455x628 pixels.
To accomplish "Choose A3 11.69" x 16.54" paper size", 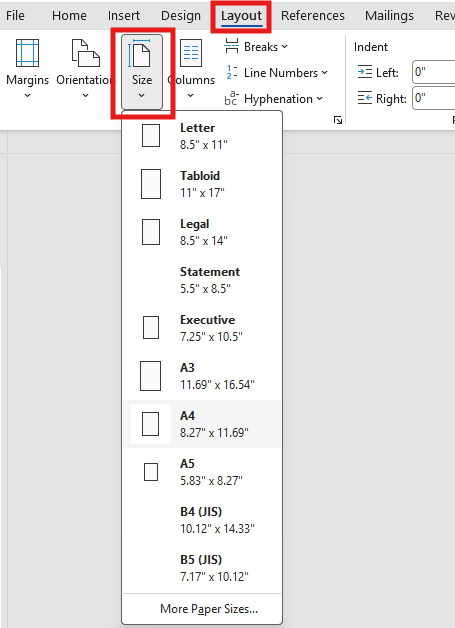I will pyautogui.click(x=202, y=376).
